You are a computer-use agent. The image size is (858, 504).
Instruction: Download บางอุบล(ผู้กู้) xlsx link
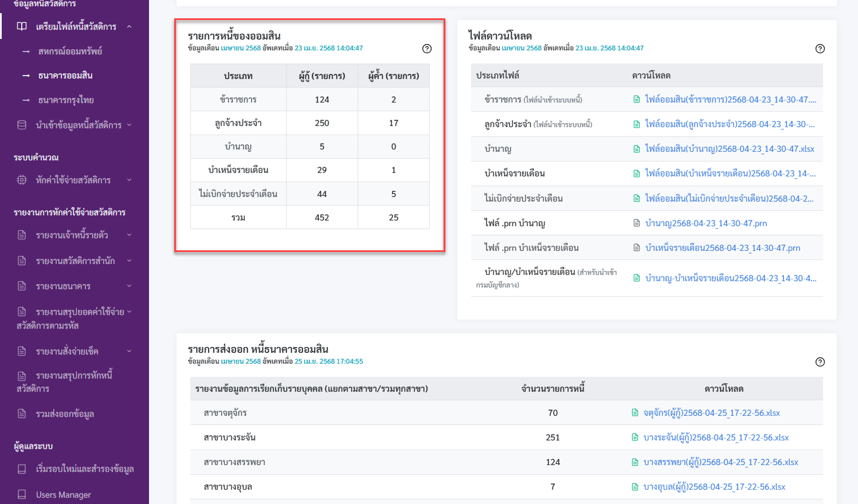click(x=714, y=487)
